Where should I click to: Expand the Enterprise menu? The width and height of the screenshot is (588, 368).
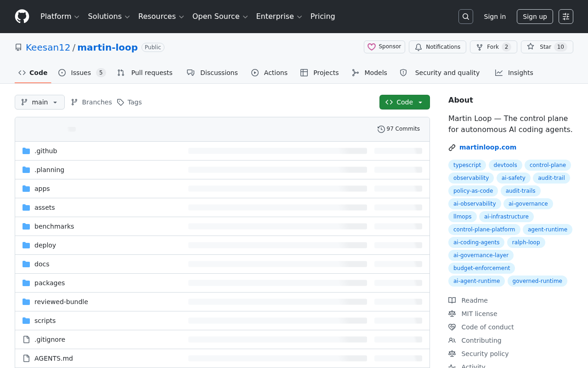pyautogui.click(x=279, y=17)
